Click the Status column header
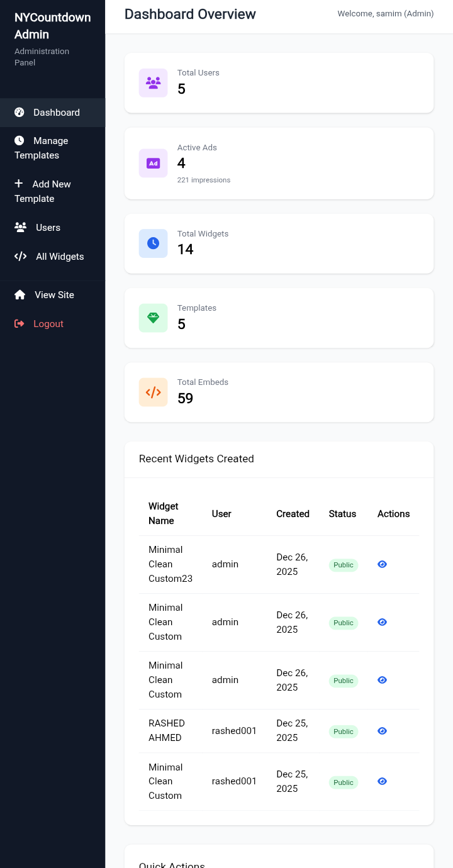The width and height of the screenshot is (453, 868). coord(342,514)
